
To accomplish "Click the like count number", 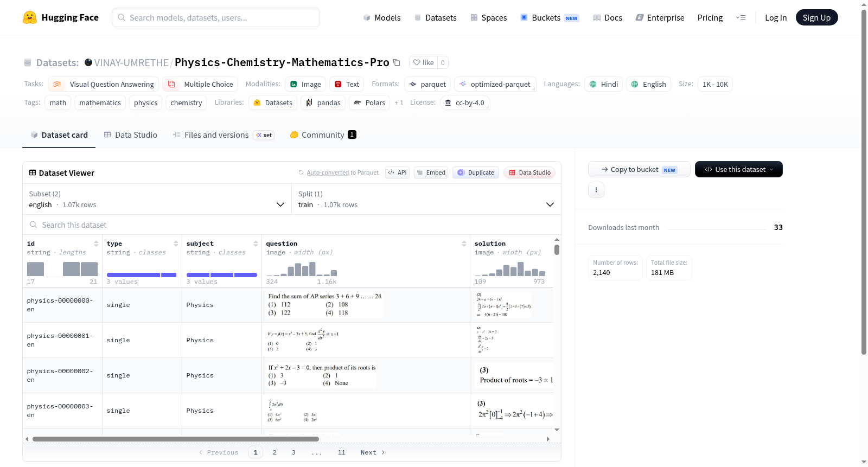I will pos(443,62).
